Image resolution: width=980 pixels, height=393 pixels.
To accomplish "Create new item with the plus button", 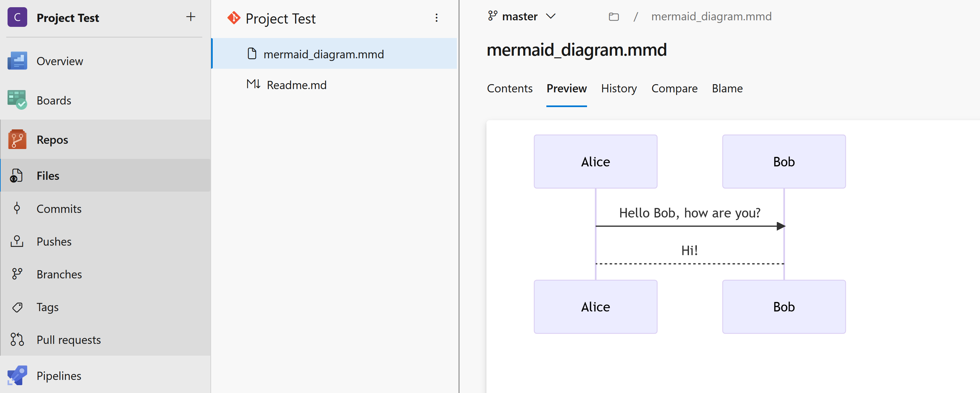I will [191, 17].
